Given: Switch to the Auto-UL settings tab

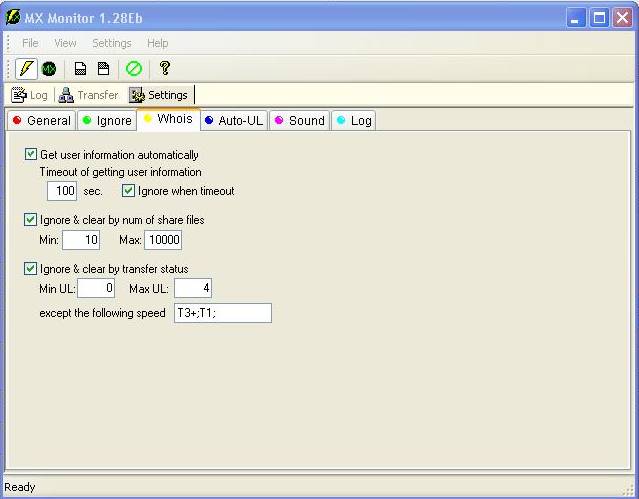Looking at the screenshot, I should click(x=234, y=121).
